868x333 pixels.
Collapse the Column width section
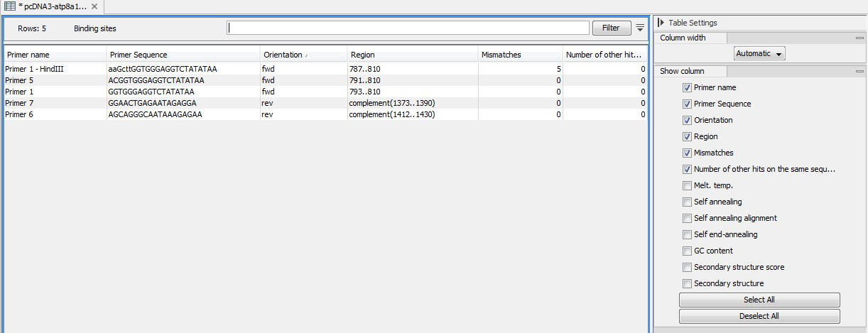click(859, 38)
